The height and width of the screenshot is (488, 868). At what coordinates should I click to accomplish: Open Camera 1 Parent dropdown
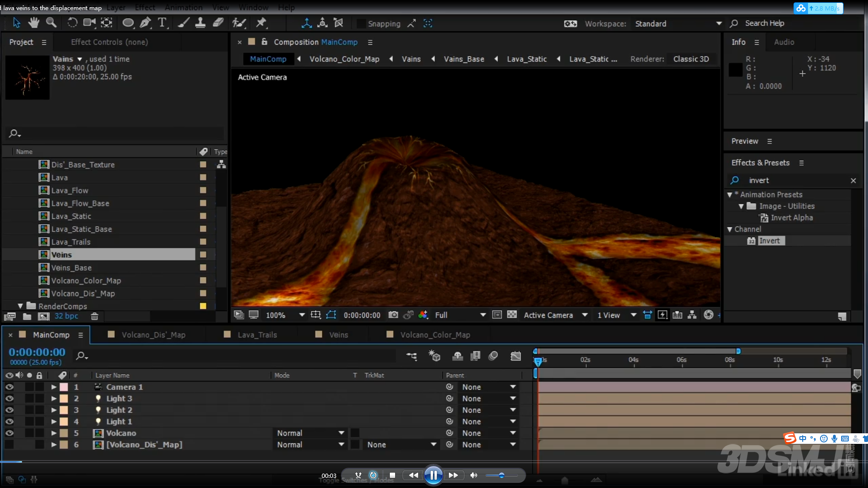pos(489,387)
